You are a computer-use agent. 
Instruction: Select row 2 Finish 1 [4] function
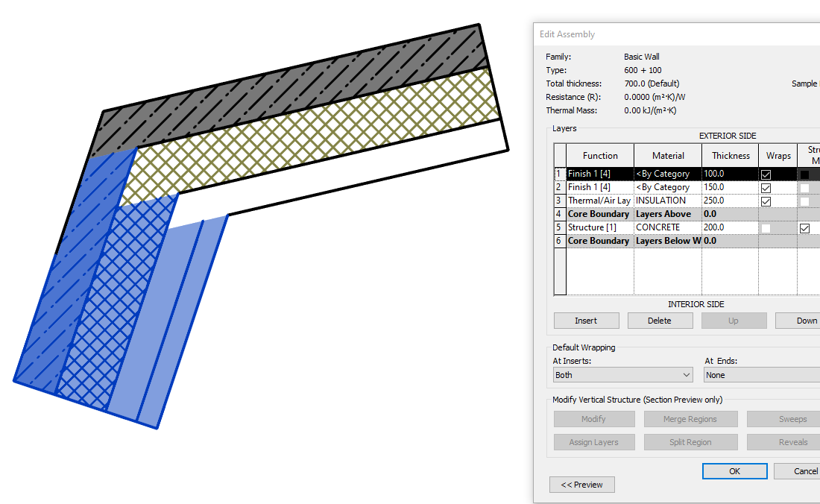[x=600, y=187]
